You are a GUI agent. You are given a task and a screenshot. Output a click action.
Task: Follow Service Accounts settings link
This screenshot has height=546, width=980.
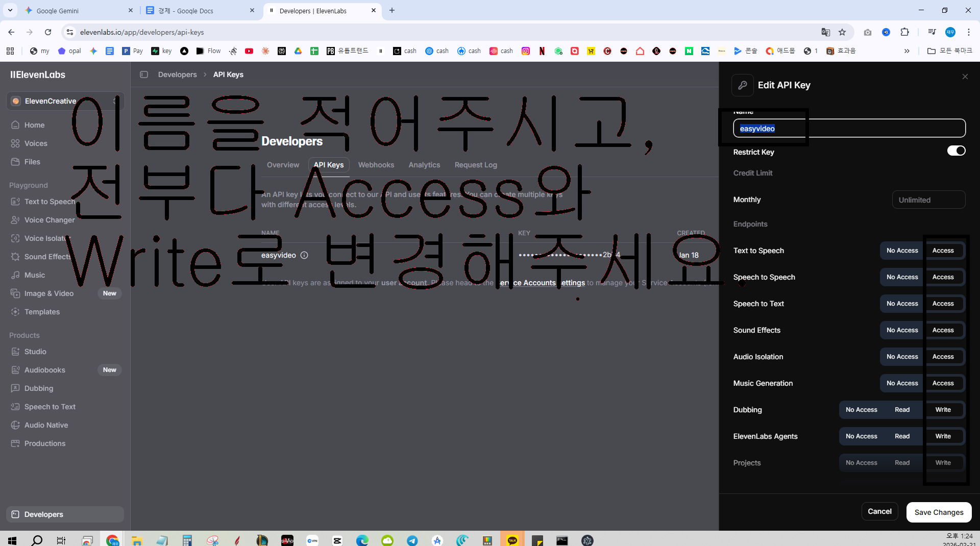542,283
